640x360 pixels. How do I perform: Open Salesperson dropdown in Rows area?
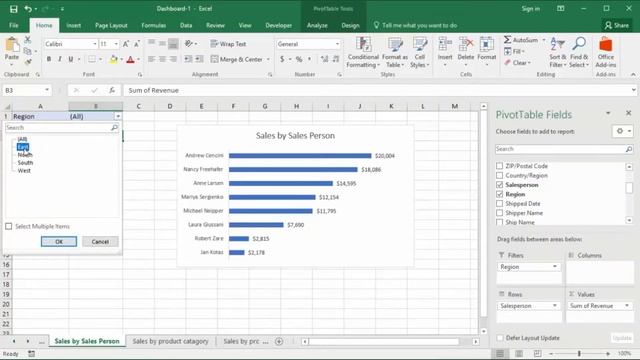pos(555,306)
